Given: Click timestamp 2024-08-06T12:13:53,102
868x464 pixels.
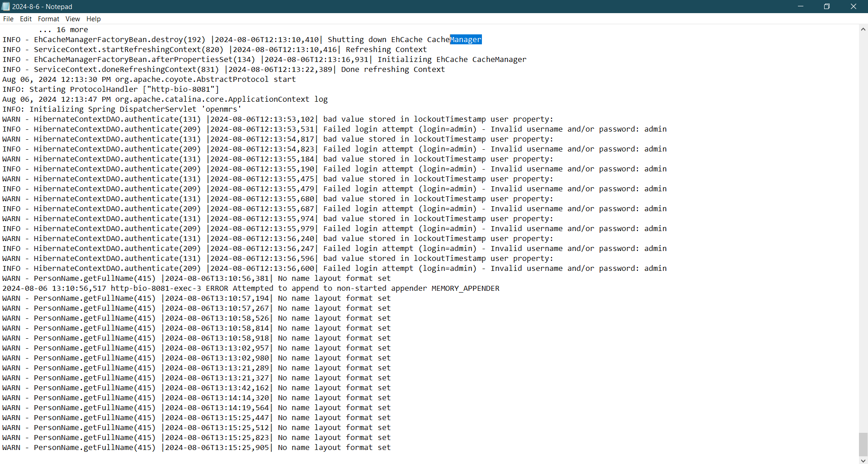Looking at the screenshot, I should pos(262,119).
